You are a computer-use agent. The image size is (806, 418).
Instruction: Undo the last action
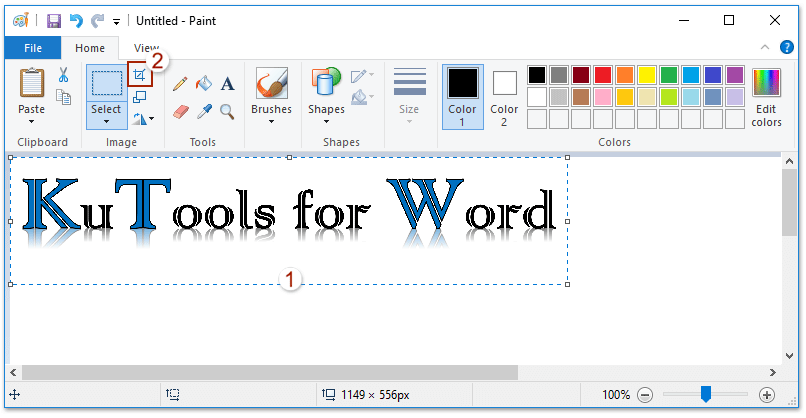pyautogui.click(x=76, y=21)
